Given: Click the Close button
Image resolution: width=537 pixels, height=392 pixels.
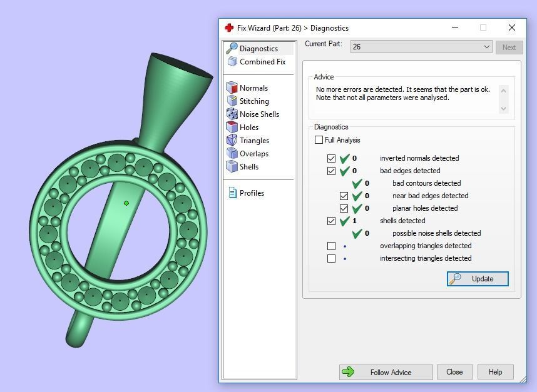Looking at the screenshot, I should tap(454, 372).
